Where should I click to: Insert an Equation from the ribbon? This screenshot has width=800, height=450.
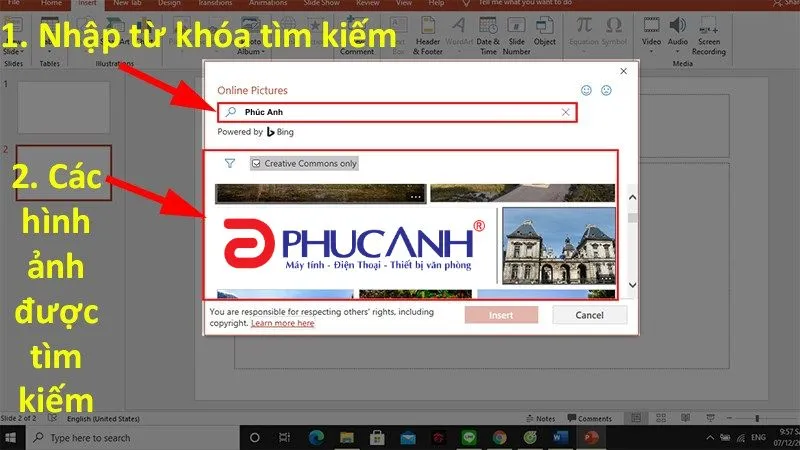584,32
